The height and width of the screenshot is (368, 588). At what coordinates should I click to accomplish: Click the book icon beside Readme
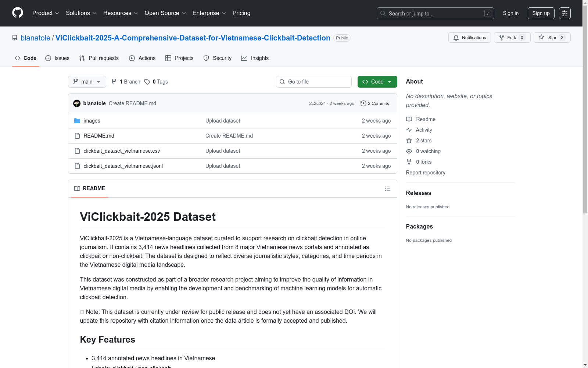[409, 119]
